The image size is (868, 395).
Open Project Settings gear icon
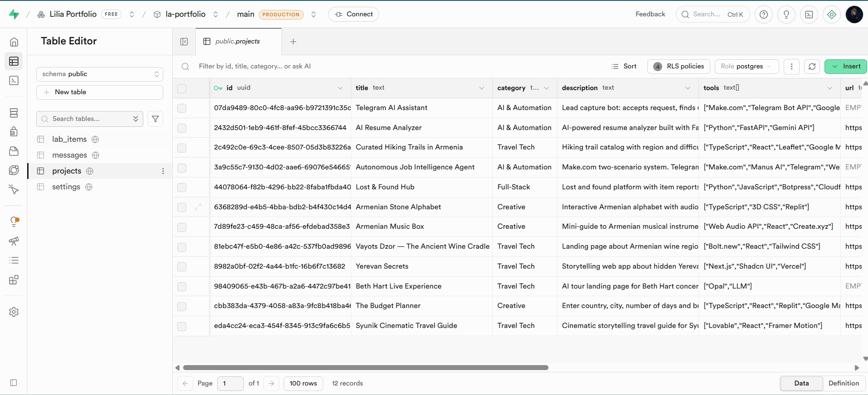pyautogui.click(x=14, y=312)
